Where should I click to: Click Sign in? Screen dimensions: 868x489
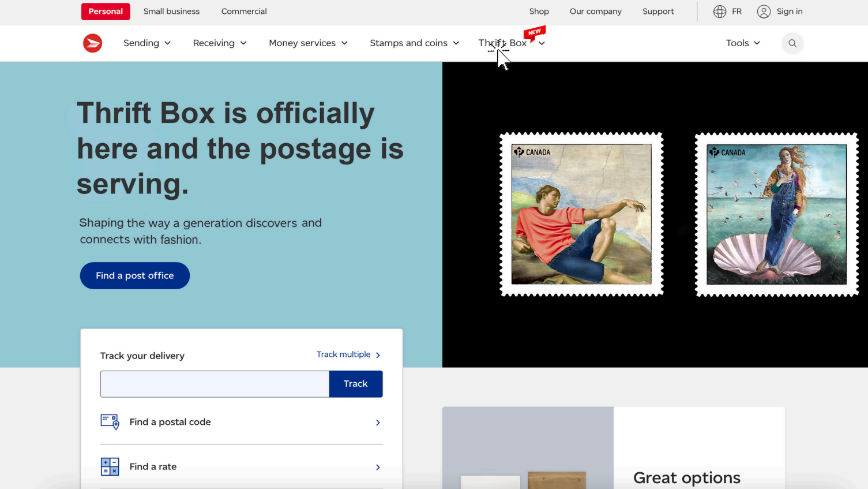pyautogui.click(x=790, y=12)
